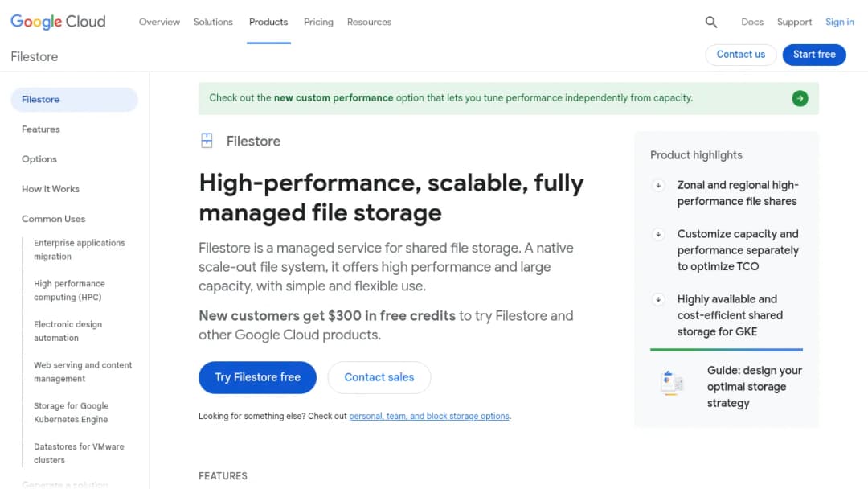Image resolution: width=868 pixels, height=489 pixels.
Task: Open the Pricing menu item
Action: [318, 23]
